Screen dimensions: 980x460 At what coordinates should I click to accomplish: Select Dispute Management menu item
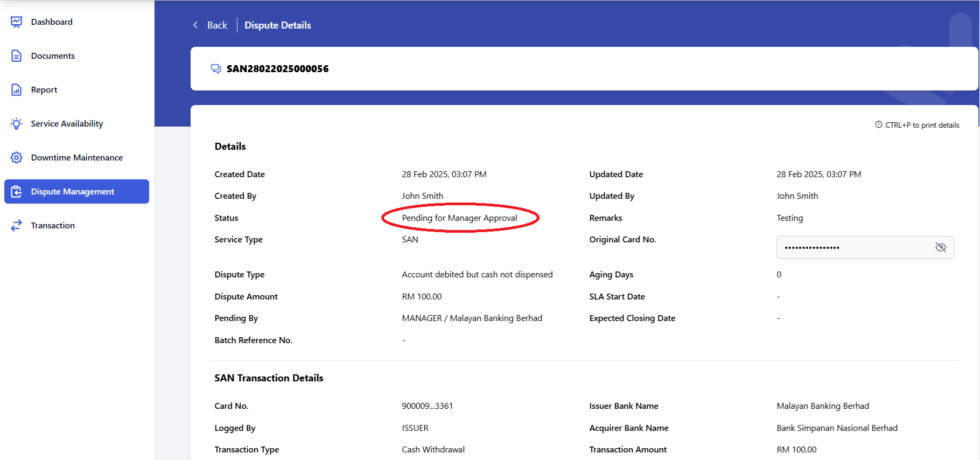click(x=76, y=192)
